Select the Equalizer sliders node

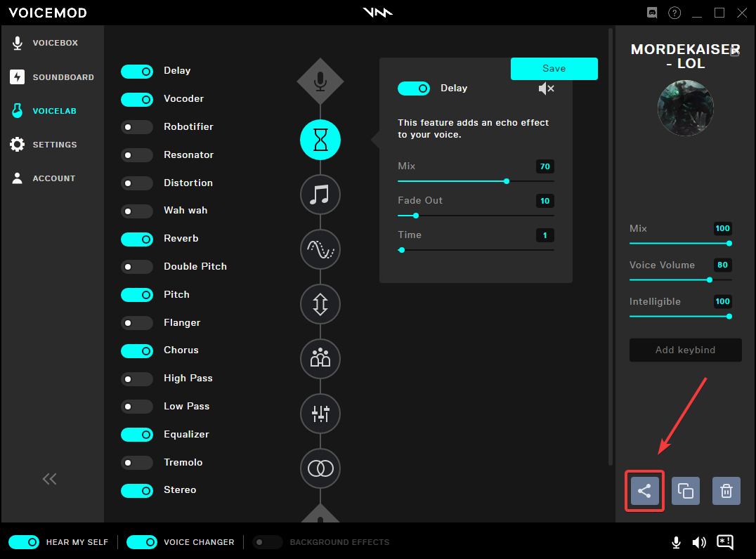click(x=320, y=414)
